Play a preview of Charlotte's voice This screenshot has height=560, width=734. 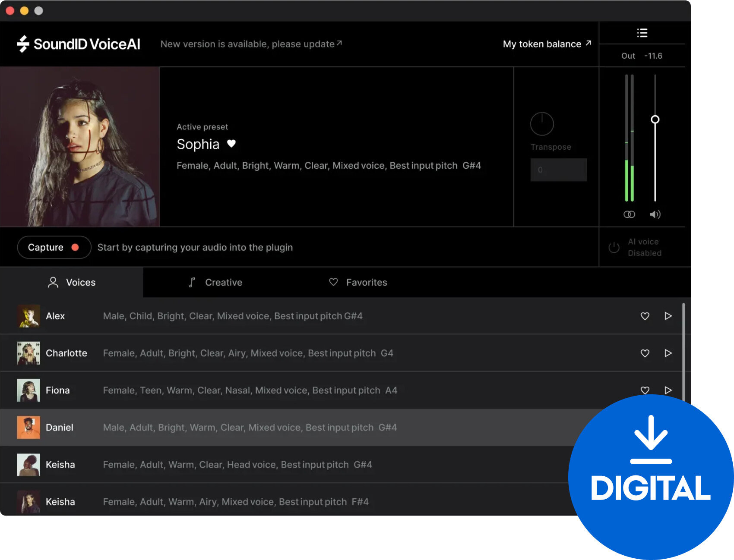pos(668,353)
